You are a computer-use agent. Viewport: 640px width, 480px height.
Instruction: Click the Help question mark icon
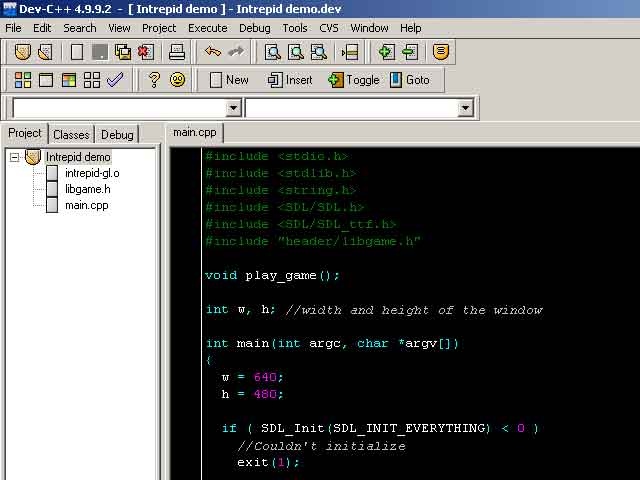[154, 80]
